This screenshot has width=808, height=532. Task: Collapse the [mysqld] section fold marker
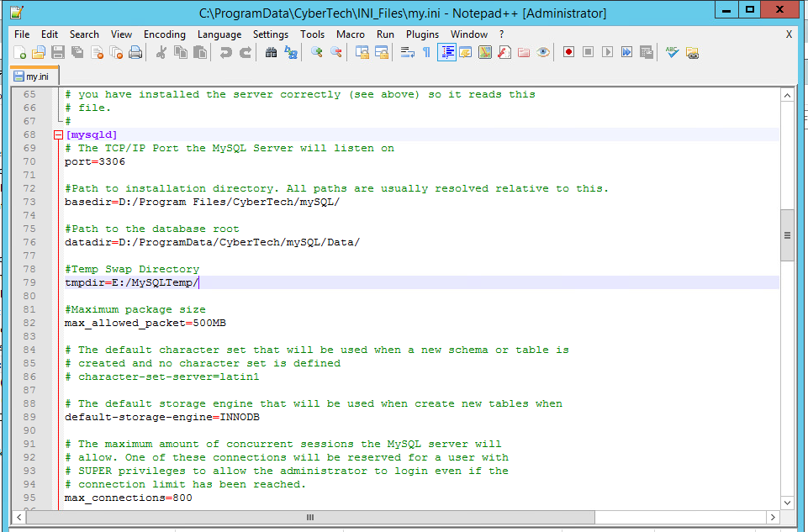click(x=58, y=135)
